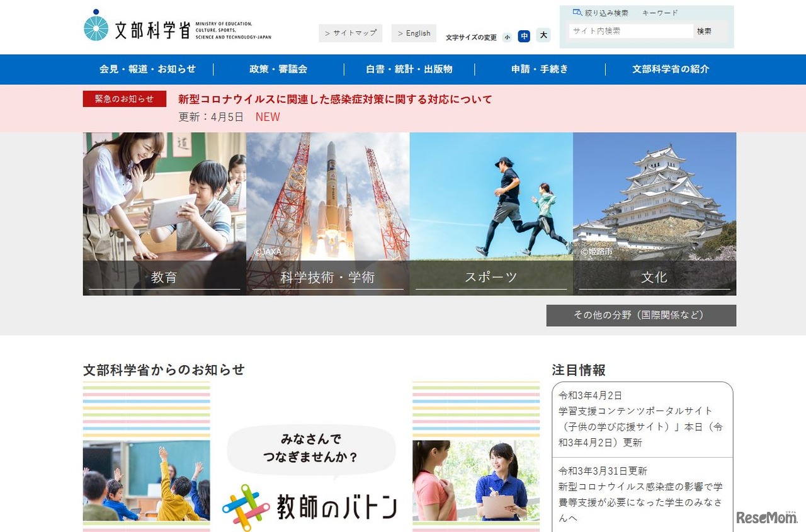Click the 注目情報 heading
The image size is (806, 532).
(x=579, y=370)
